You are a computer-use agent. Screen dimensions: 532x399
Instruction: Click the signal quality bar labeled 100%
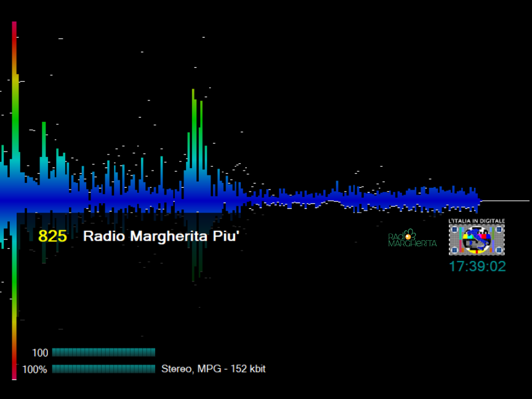(103, 369)
